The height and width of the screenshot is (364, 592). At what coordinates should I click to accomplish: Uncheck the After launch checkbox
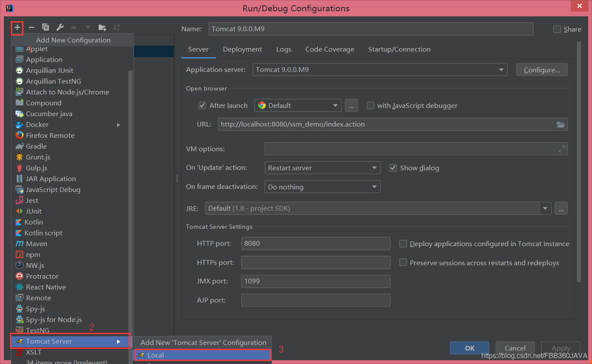202,105
